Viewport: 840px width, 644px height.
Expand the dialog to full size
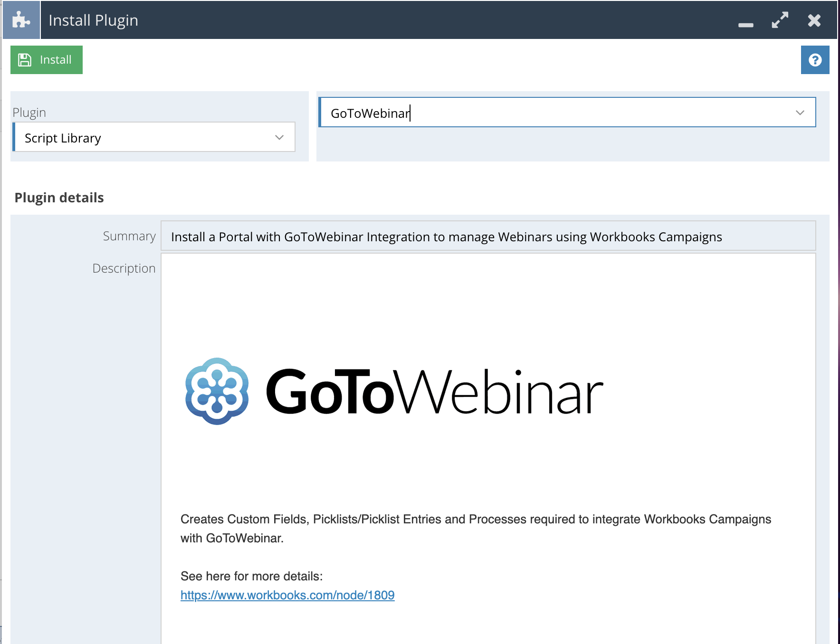coord(780,20)
